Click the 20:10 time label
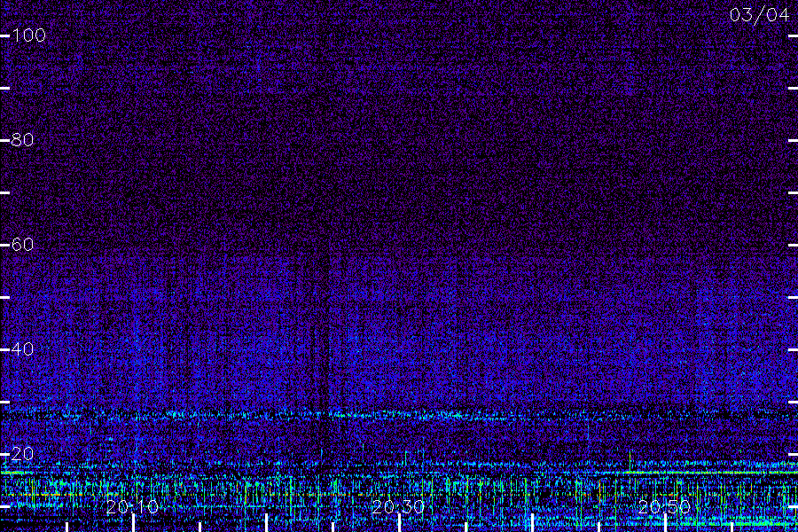The image size is (798, 532). pyautogui.click(x=132, y=506)
